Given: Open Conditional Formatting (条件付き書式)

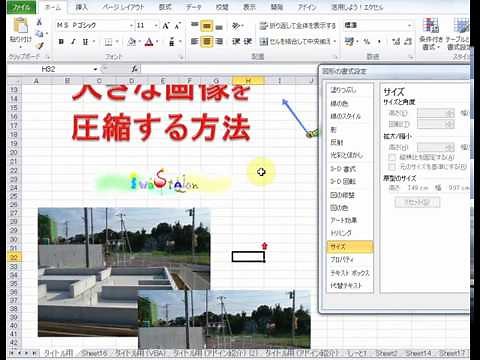Looking at the screenshot, I should [431, 34].
